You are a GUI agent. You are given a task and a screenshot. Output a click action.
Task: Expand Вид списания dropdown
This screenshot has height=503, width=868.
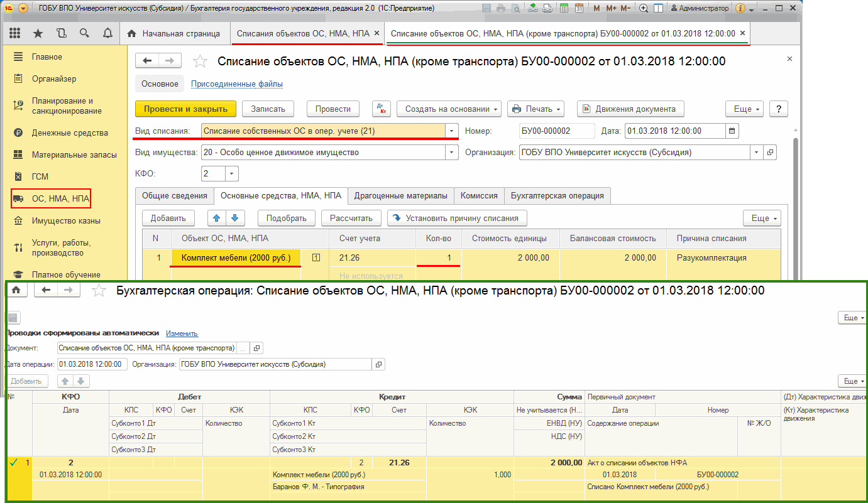[x=452, y=131]
